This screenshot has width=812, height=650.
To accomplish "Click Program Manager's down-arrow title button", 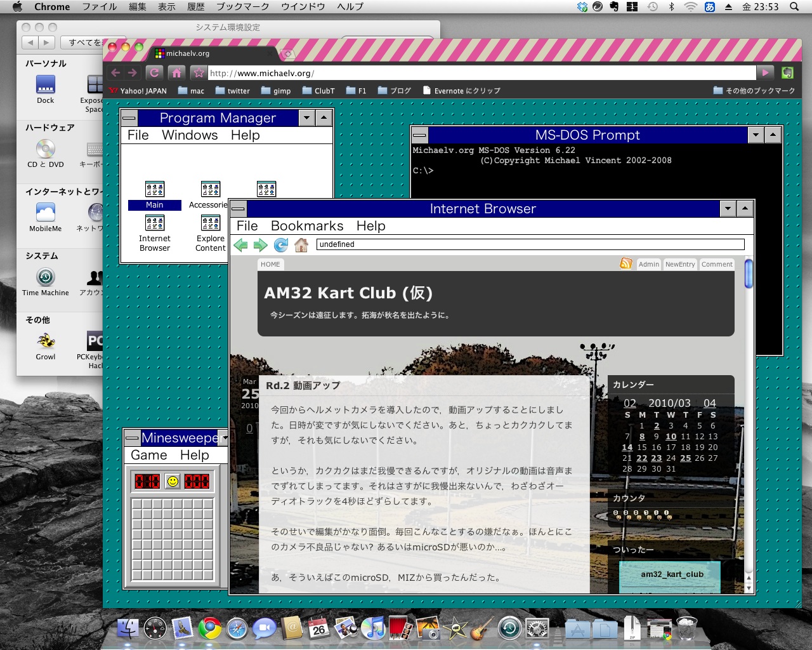I will tap(307, 118).
